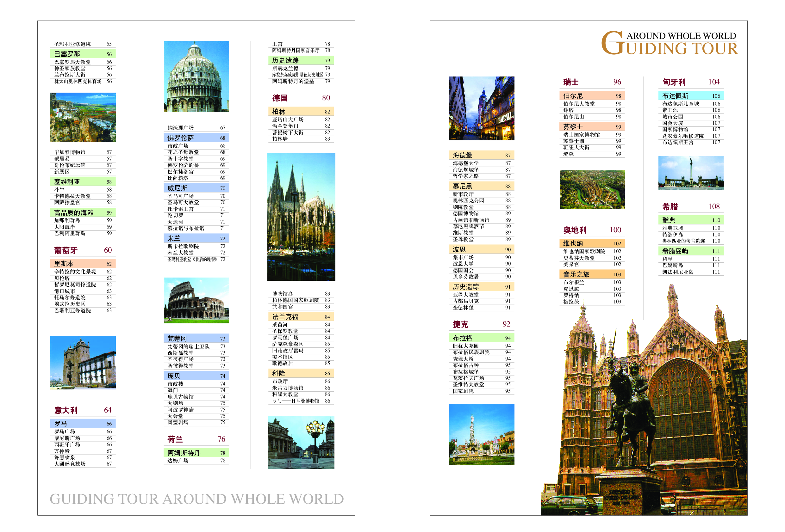Image resolution: width=785 pixels, height=532 pixels.
Task: Open the 瑞士 96 section heading
Action: click(592, 82)
